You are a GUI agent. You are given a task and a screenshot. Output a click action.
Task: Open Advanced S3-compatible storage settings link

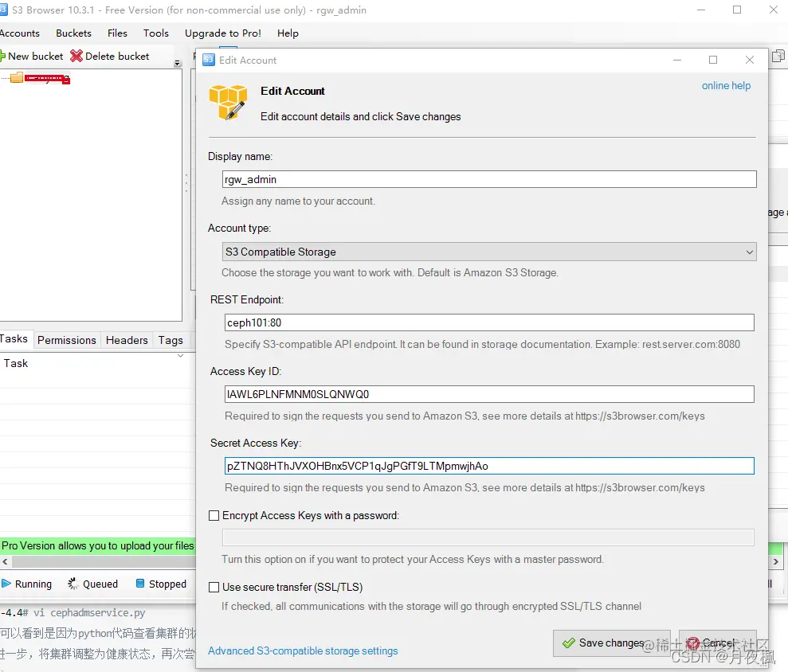pyautogui.click(x=303, y=651)
